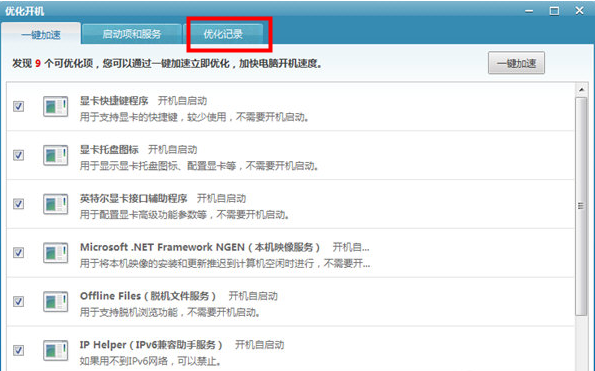
Task: Minimize the 优化开机 window
Action: coord(529,11)
